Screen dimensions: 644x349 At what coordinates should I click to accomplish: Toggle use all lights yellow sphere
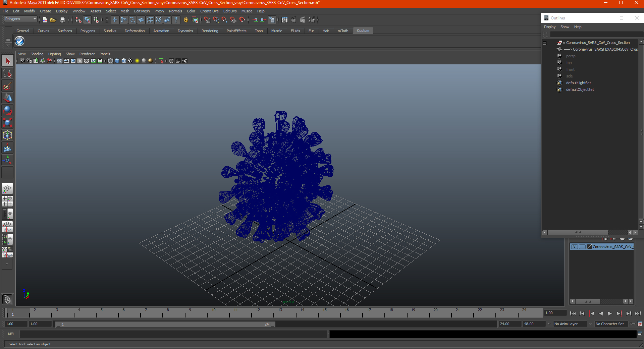click(x=137, y=61)
